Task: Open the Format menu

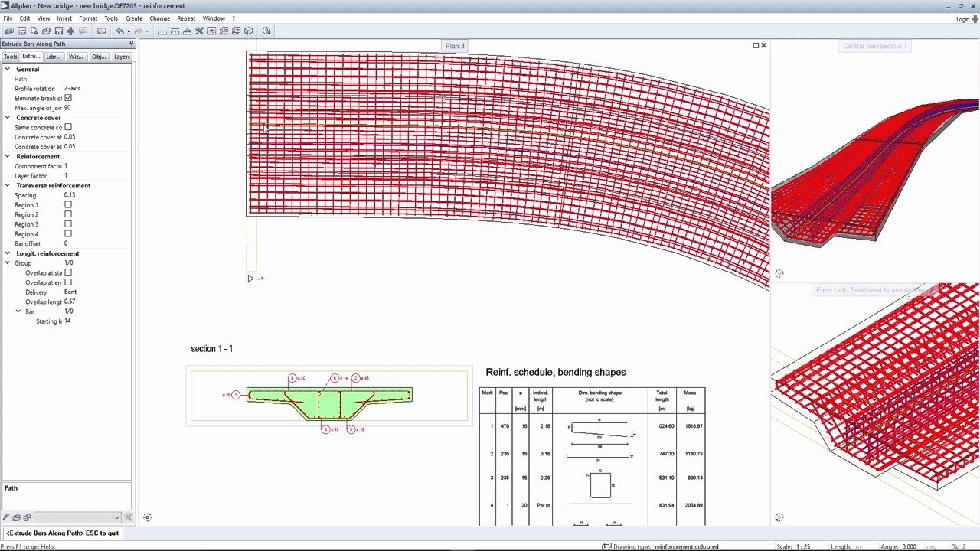Action: (88, 18)
